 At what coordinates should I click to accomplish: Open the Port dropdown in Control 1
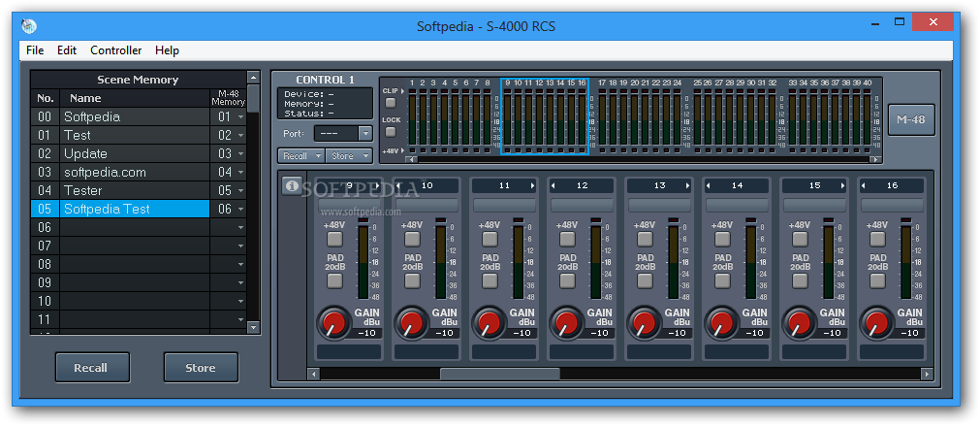pyautogui.click(x=364, y=134)
